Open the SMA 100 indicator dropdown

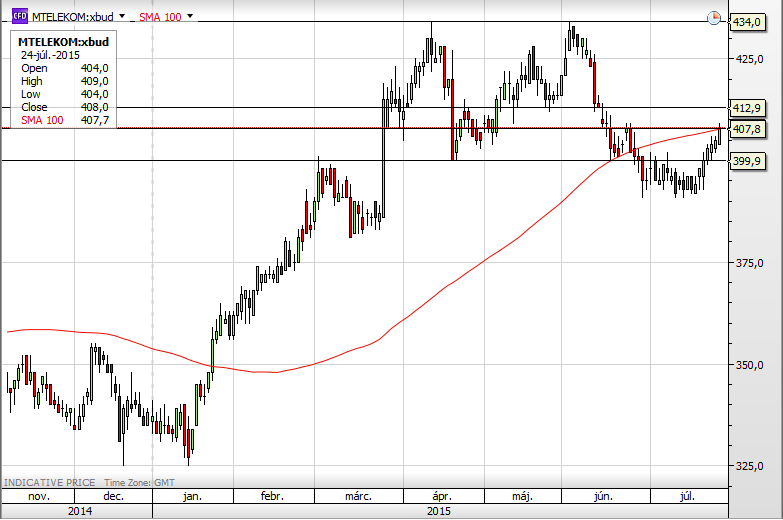click(190, 16)
